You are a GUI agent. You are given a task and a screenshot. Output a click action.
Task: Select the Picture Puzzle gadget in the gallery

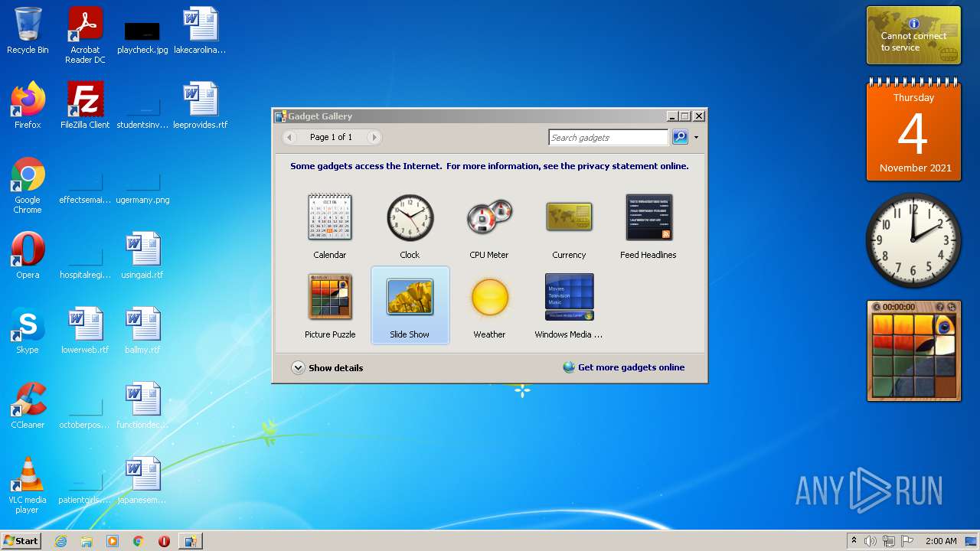pos(330,306)
